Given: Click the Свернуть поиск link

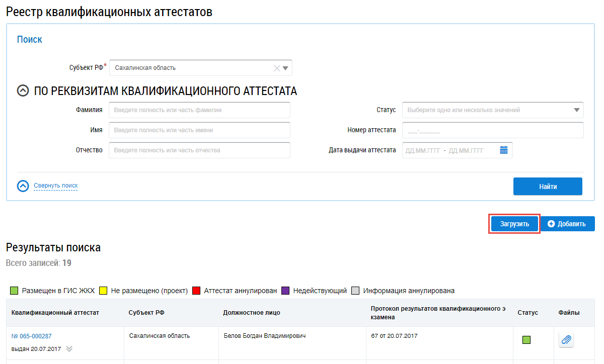Looking at the screenshot, I should (x=55, y=186).
